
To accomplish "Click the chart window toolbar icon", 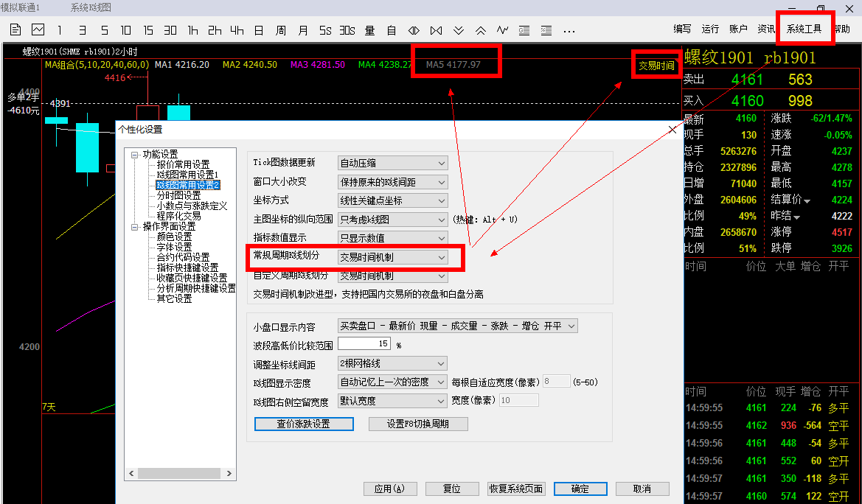I will pyautogui.click(x=38, y=29).
